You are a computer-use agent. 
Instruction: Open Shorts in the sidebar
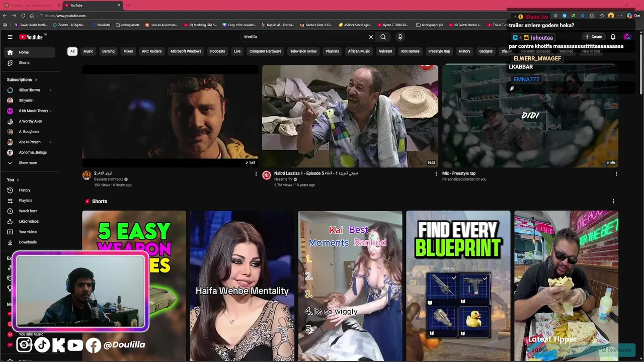30,63
